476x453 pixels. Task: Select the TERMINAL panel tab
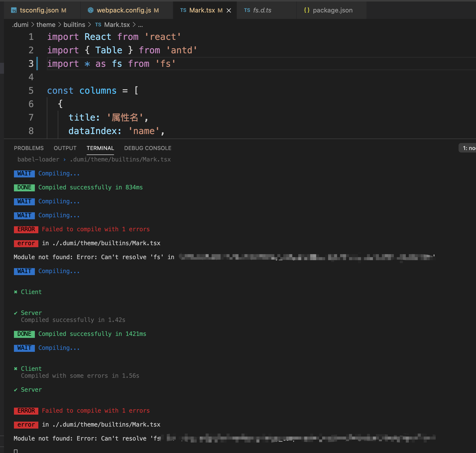pos(100,148)
